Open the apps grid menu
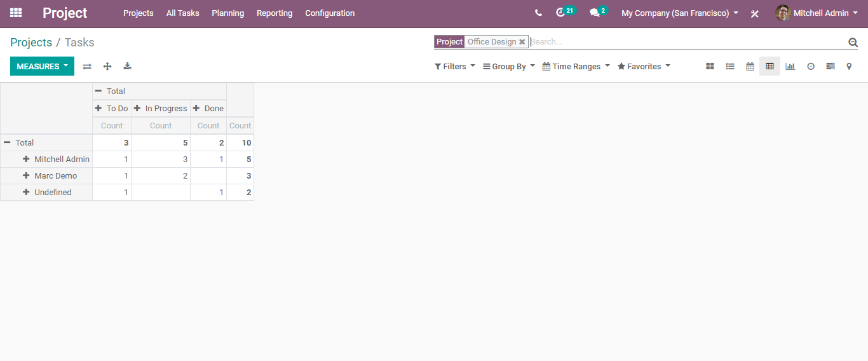Viewport: 868px width, 361px height. [x=16, y=13]
